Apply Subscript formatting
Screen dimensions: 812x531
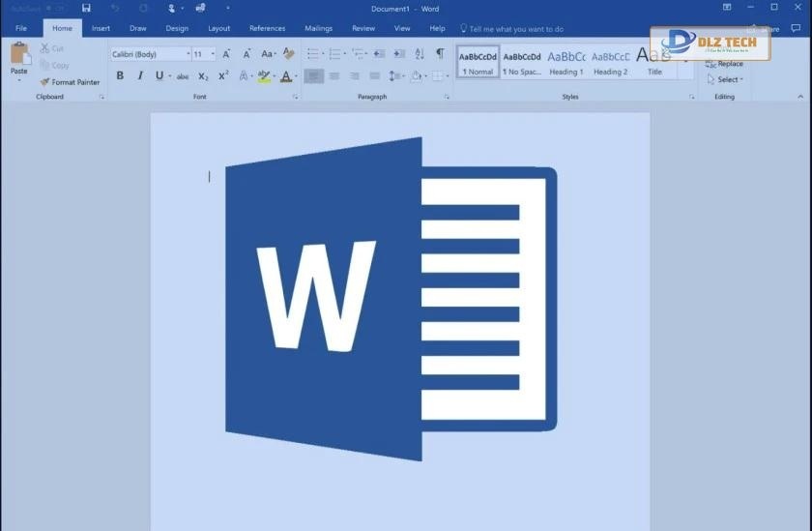(203, 75)
